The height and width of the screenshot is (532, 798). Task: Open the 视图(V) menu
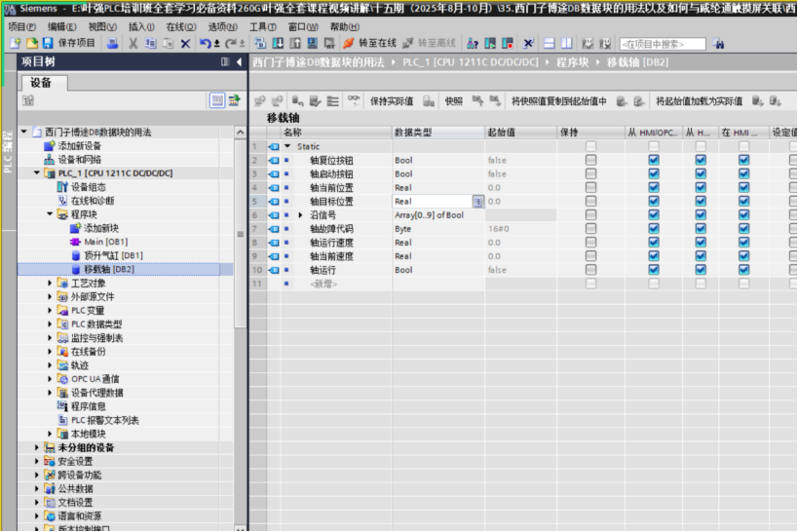click(102, 26)
